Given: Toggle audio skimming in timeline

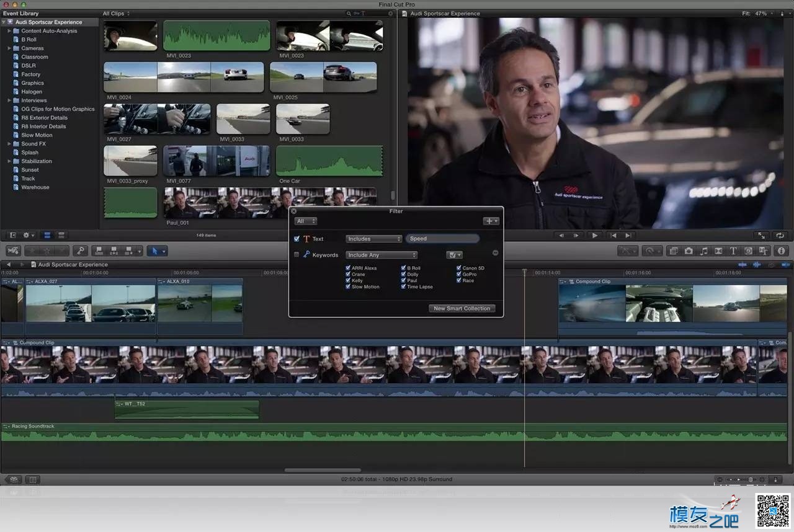Looking at the screenshot, I should click(757, 265).
